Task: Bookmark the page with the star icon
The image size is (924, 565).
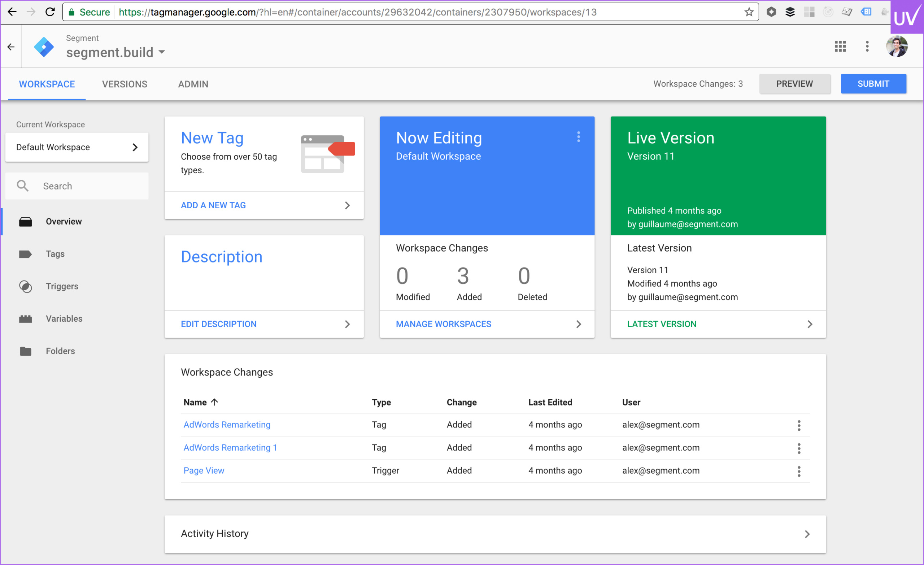Action: (x=749, y=12)
